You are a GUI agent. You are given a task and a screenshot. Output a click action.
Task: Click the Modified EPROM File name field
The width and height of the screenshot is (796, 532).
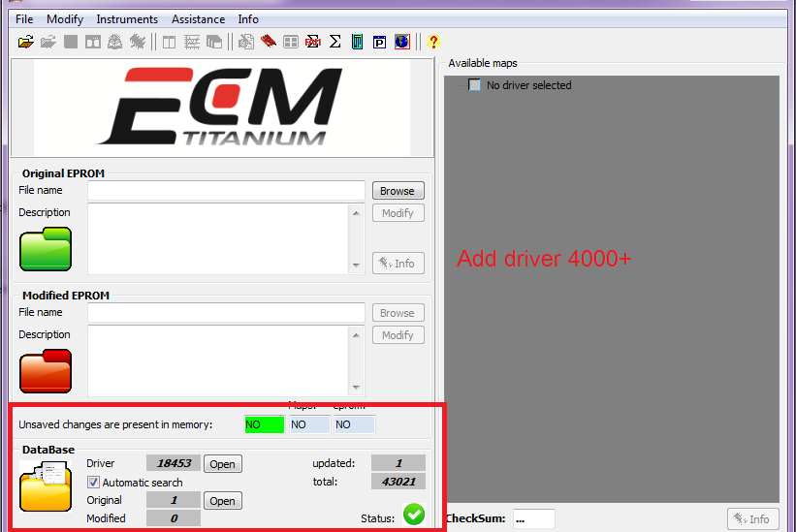click(x=226, y=313)
